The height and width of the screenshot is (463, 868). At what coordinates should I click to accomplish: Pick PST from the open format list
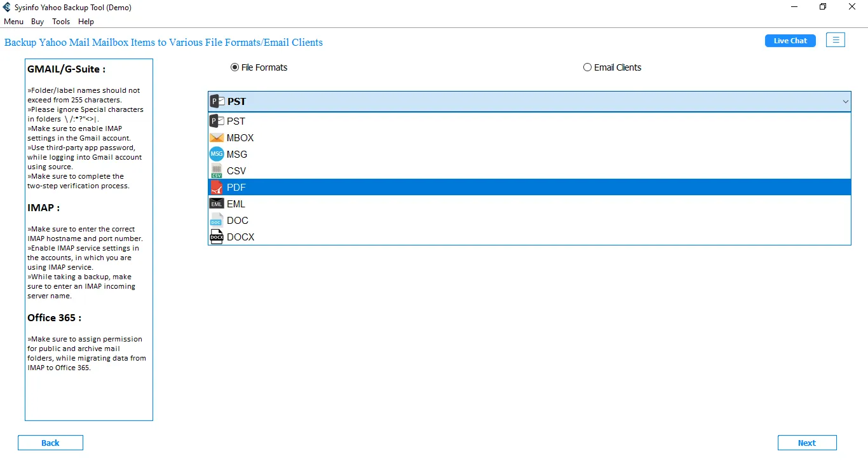(529, 121)
